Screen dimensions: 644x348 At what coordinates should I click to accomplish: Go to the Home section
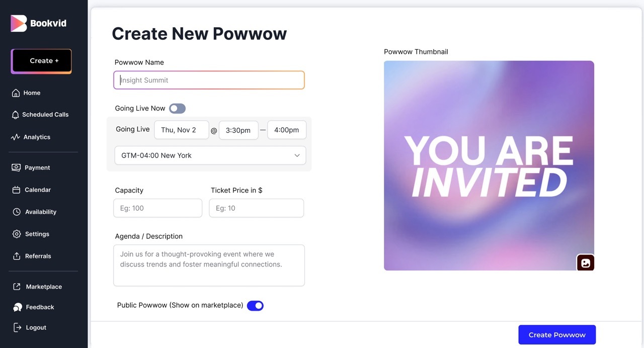[32, 93]
